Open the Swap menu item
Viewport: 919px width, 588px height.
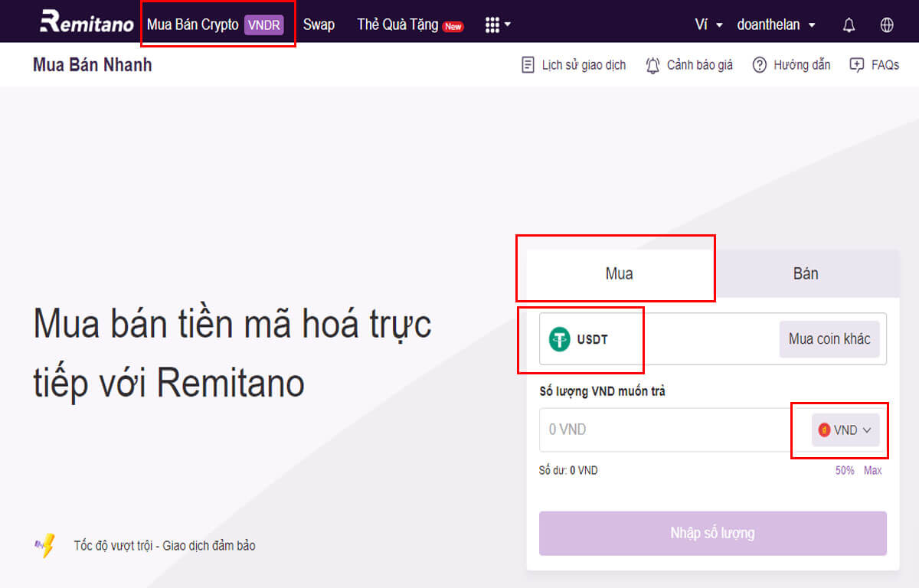[319, 24]
